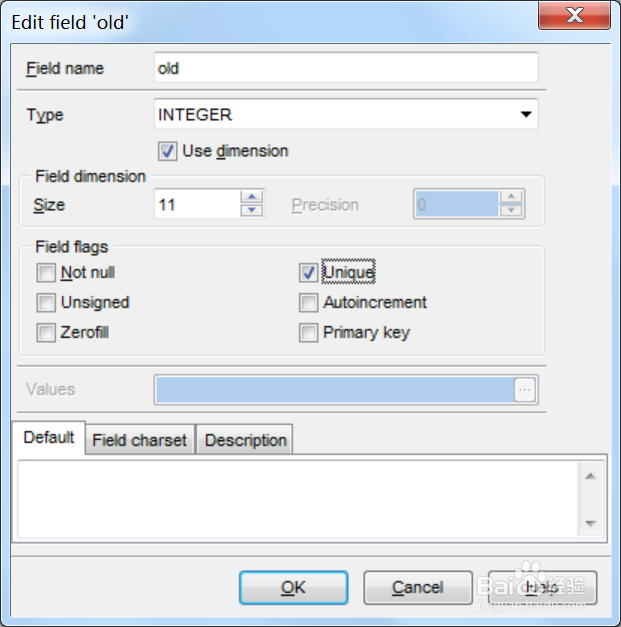Click the Values ellipsis browse button
The height and width of the screenshot is (627, 621).
point(525,389)
